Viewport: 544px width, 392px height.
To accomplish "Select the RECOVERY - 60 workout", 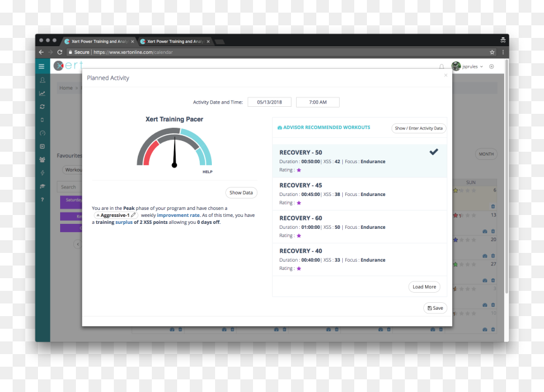I will tap(359, 227).
